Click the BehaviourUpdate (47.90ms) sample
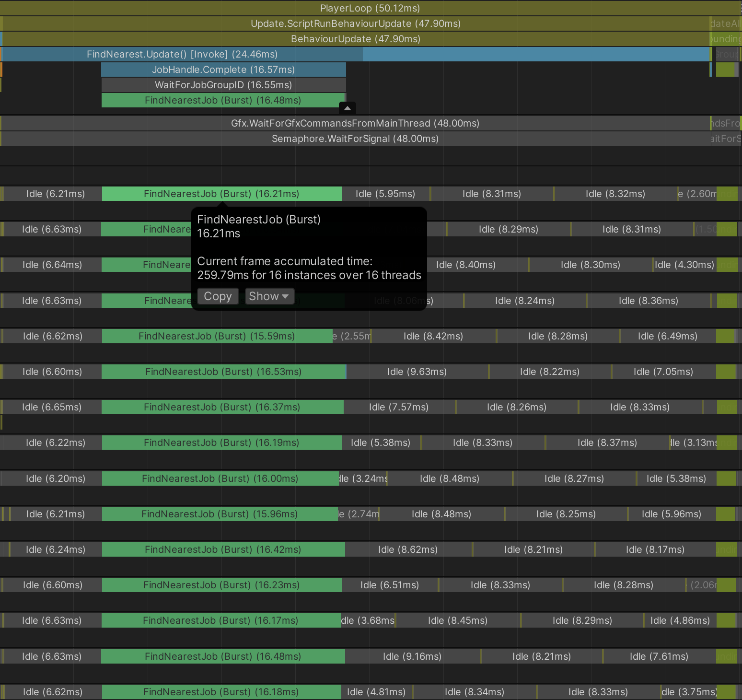The height and width of the screenshot is (700, 742). pos(355,39)
